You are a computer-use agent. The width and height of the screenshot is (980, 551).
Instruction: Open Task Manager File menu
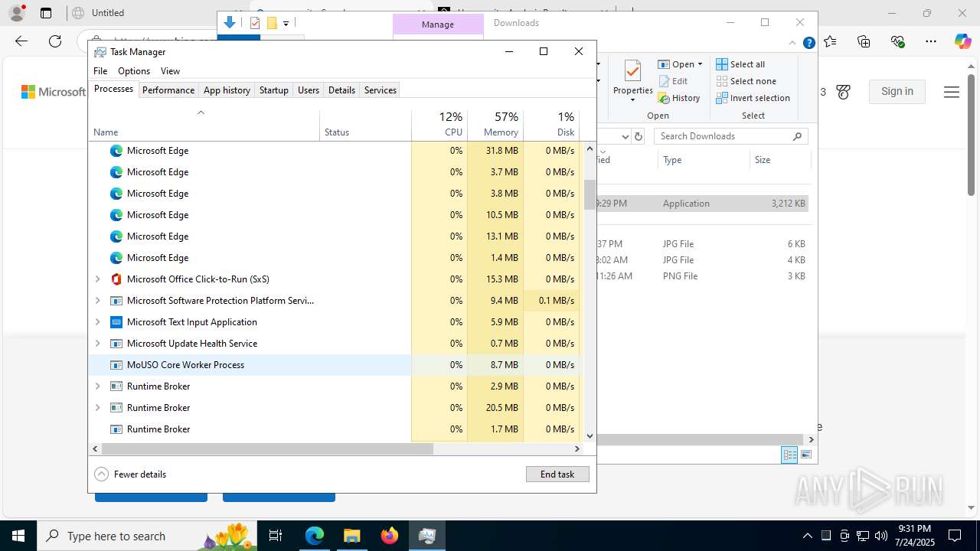click(100, 71)
